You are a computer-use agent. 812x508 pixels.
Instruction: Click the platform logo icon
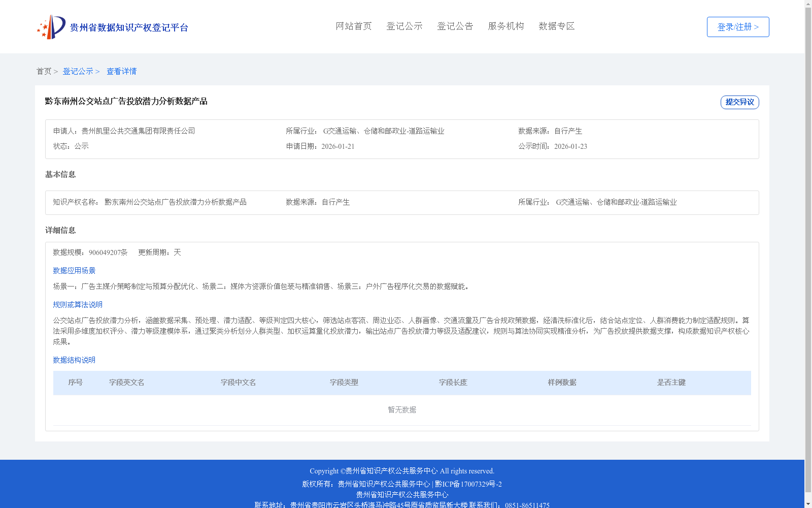tap(51, 27)
